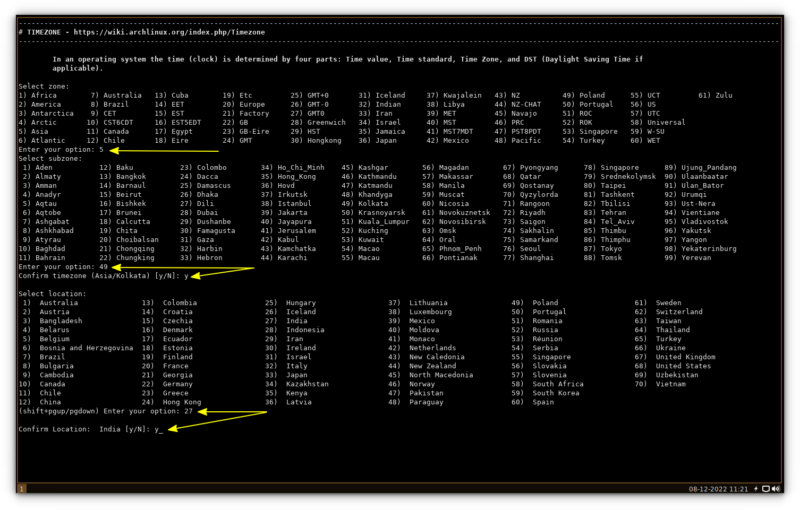This screenshot has height=510, width=800.
Task: Click the power bolt icon in status bar
Action: [755, 489]
